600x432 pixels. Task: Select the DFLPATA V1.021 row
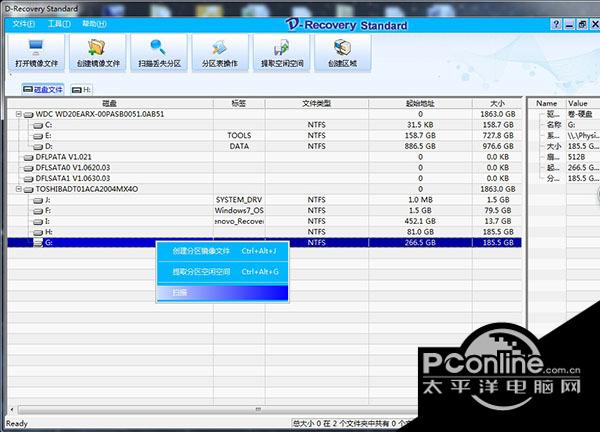[264, 157]
